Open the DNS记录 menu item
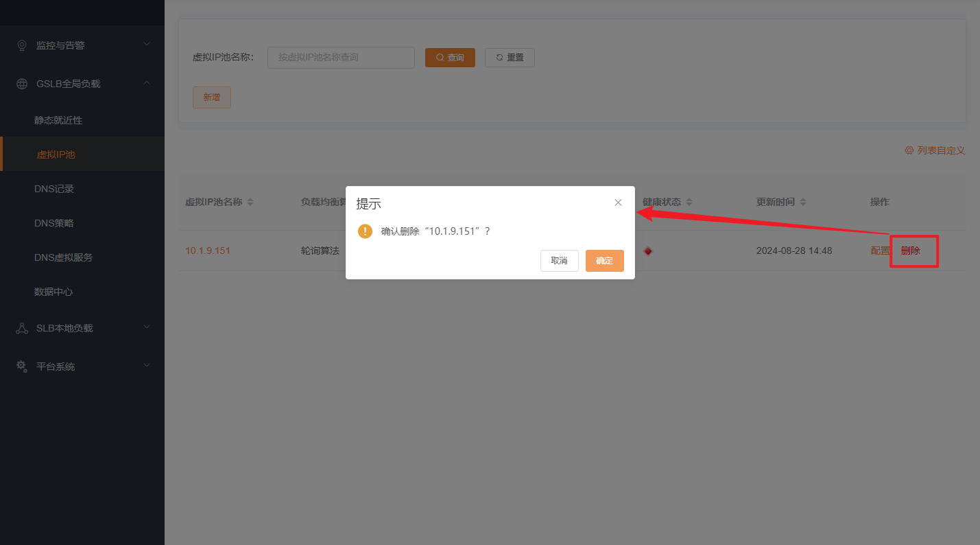 (x=54, y=189)
